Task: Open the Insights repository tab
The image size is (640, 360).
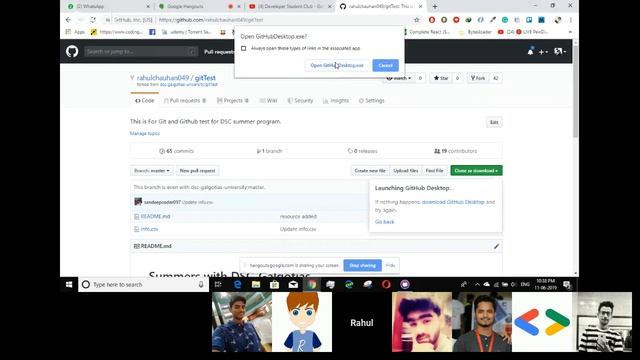Action: tap(336, 100)
